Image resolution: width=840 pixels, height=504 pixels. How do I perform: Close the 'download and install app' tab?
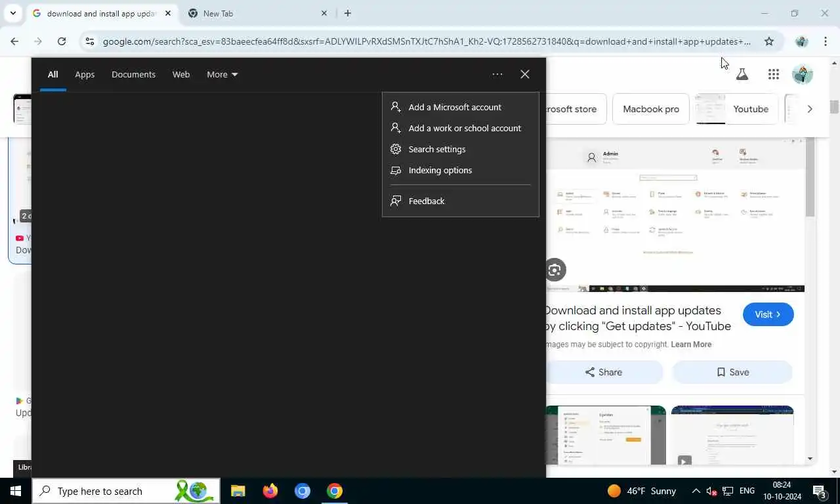168,13
